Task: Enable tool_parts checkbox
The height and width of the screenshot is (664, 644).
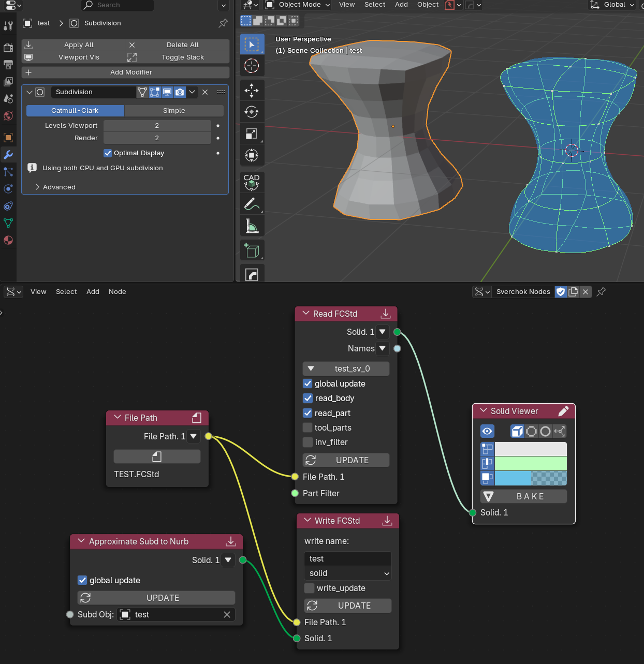Action: pyautogui.click(x=308, y=427)
